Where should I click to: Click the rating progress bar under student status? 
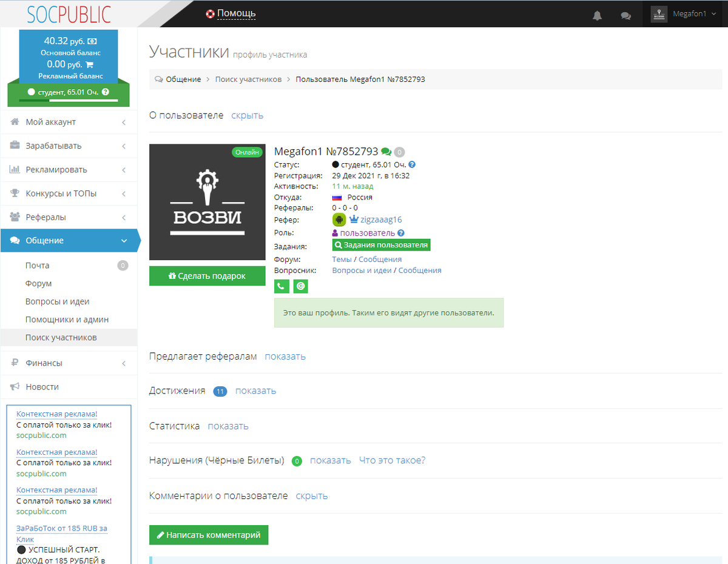tap(69, 100)
